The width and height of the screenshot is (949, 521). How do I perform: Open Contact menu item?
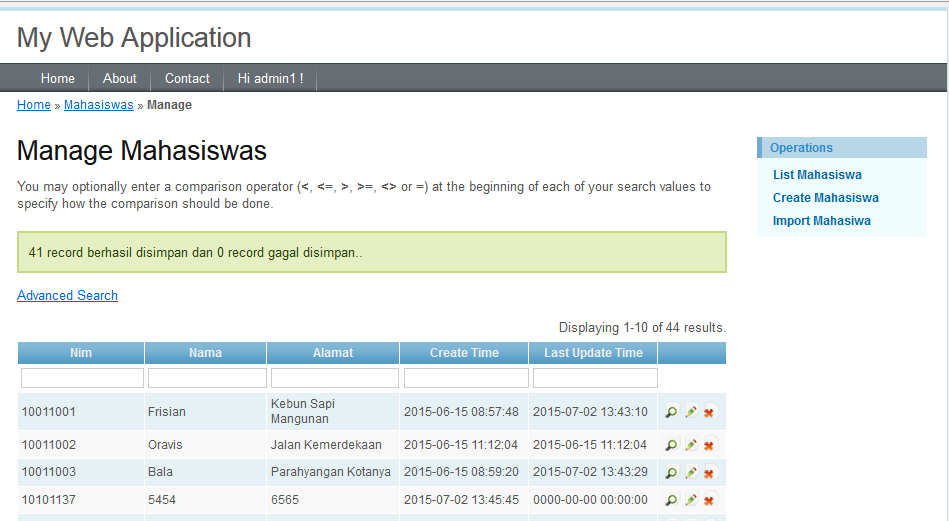187,79
